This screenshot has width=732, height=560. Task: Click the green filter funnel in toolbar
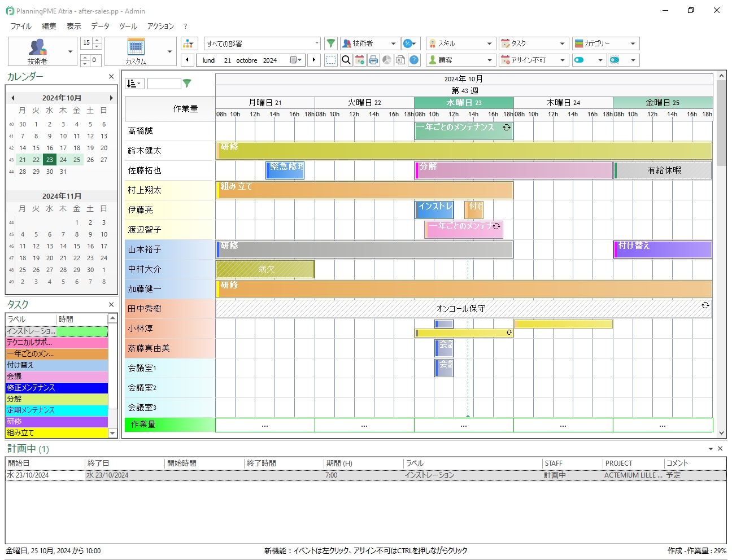point(331,43)
